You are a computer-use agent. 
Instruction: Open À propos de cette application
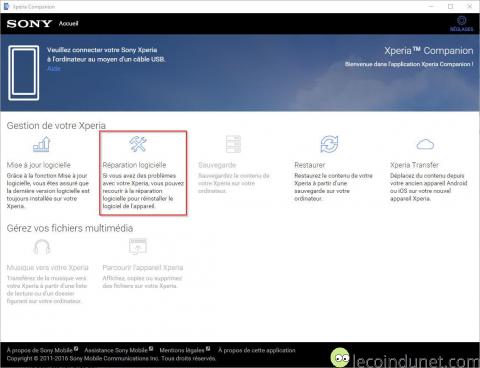point(257,350)
